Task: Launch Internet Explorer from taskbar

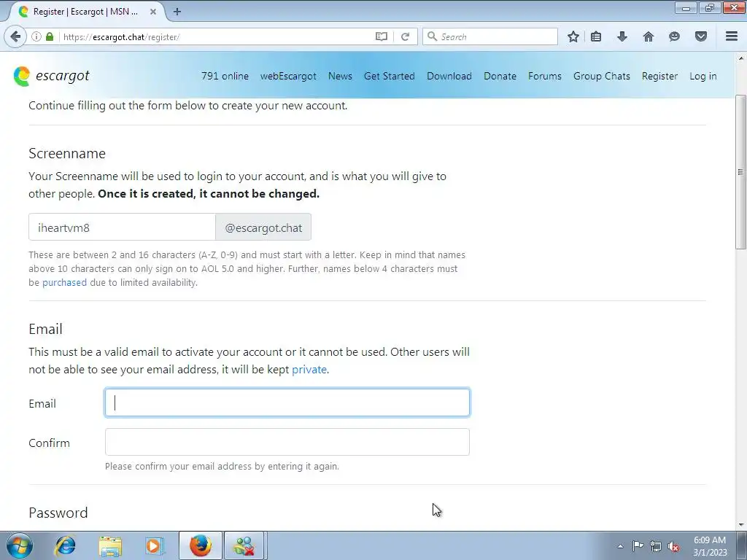Action: (65, 545)
